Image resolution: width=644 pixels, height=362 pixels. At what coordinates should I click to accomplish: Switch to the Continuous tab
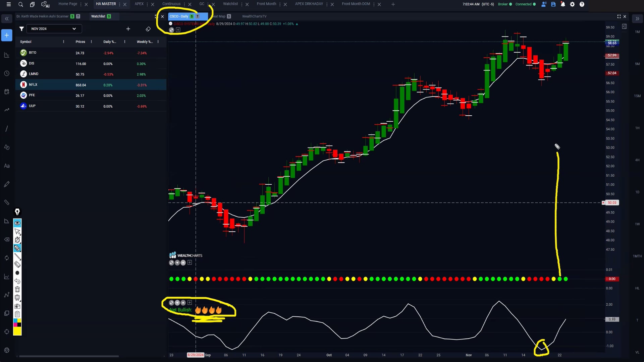[x=171, y=4]
